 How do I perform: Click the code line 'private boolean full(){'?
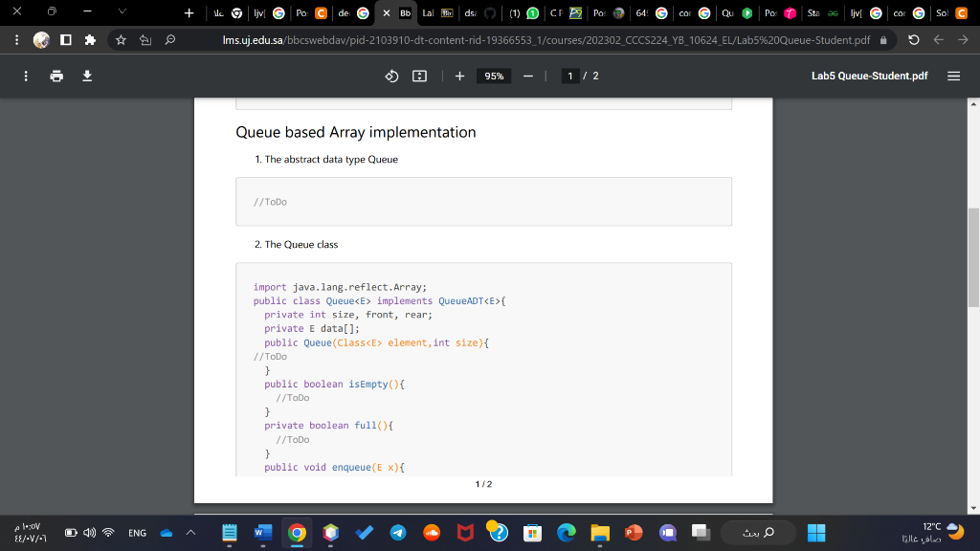(329, 426)
